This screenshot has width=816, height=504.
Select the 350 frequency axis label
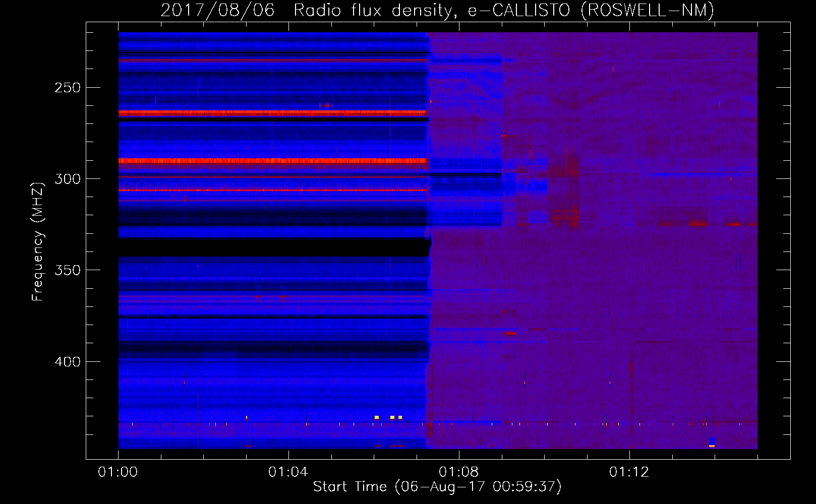pyautogui.click(x=68, y=270)
